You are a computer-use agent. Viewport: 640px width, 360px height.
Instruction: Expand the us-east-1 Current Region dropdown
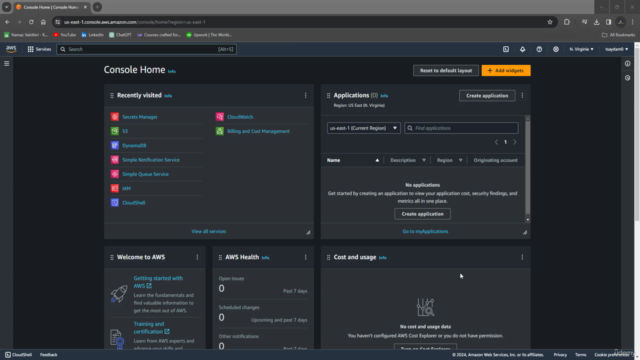click(363, 128)
